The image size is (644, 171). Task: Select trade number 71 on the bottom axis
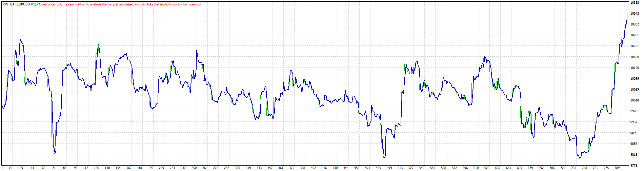(54, 168)
